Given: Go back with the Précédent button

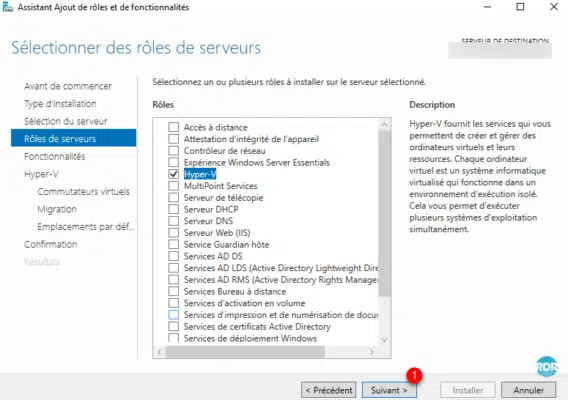Looking at the screenshot, I should click(x=329, y=390).
